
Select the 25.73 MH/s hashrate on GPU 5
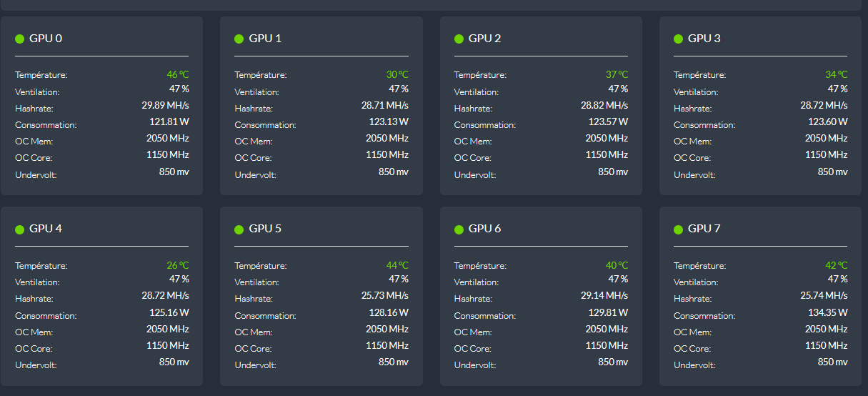point(385,295)
